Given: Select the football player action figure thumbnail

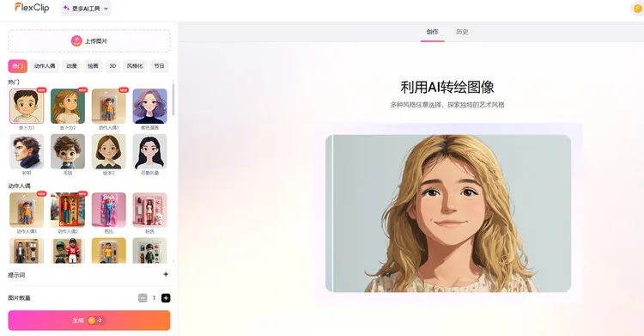Looking at the screenshot, I should (68, 250).
